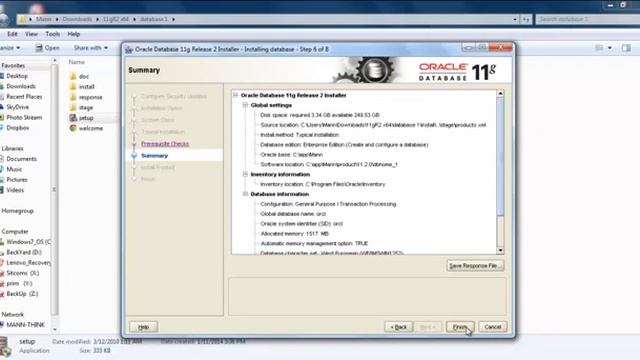This screenshot has height=360, width=640.
Task: Click the Name column header
Action: coord(77,62)
